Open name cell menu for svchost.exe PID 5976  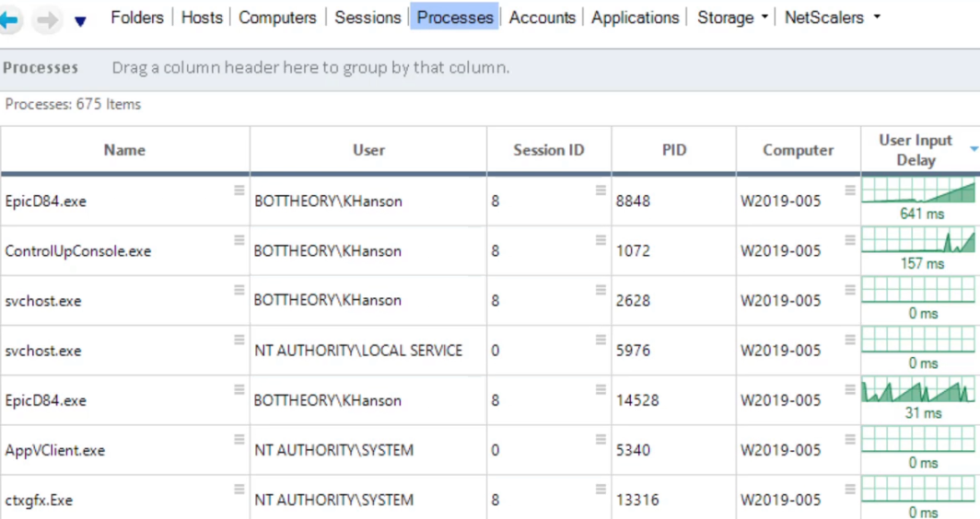(x=239, y=340)
